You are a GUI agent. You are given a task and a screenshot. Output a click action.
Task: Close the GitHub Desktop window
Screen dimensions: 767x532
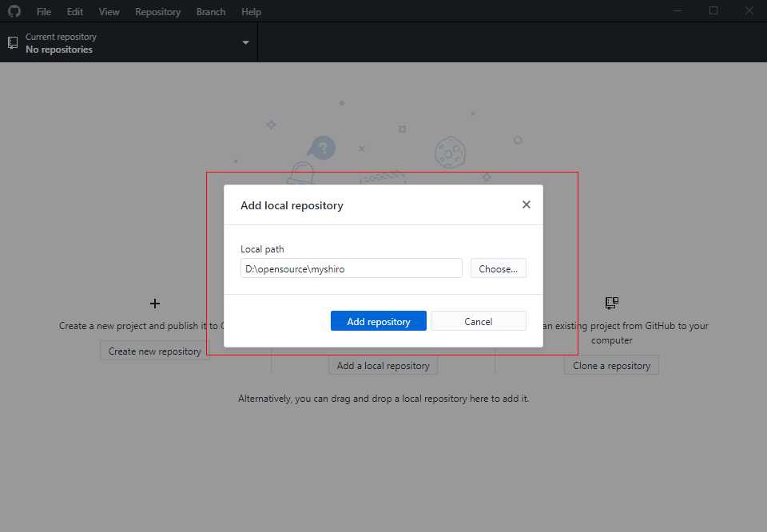click(x=749, y=10)
